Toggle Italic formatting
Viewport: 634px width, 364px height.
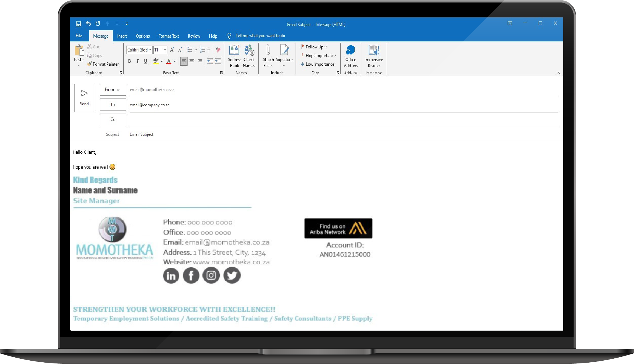pos(137,61)
